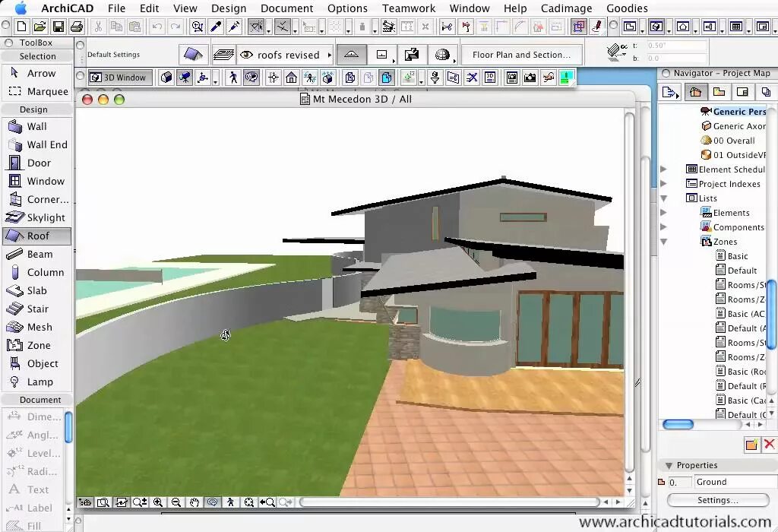Viewport: 778px width, 532px height.
Task: Select the Mesh tool
Action: point(36,327)
